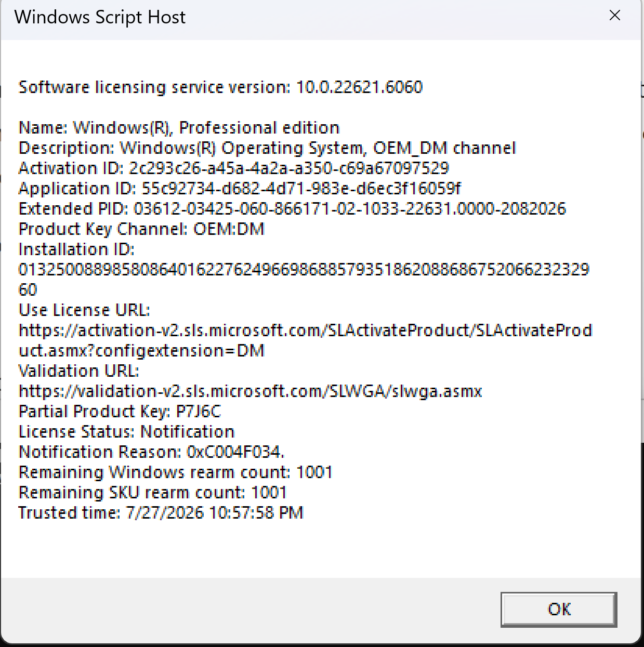
Task: Click the License Status: Notification line
Action: pos(127,431)
